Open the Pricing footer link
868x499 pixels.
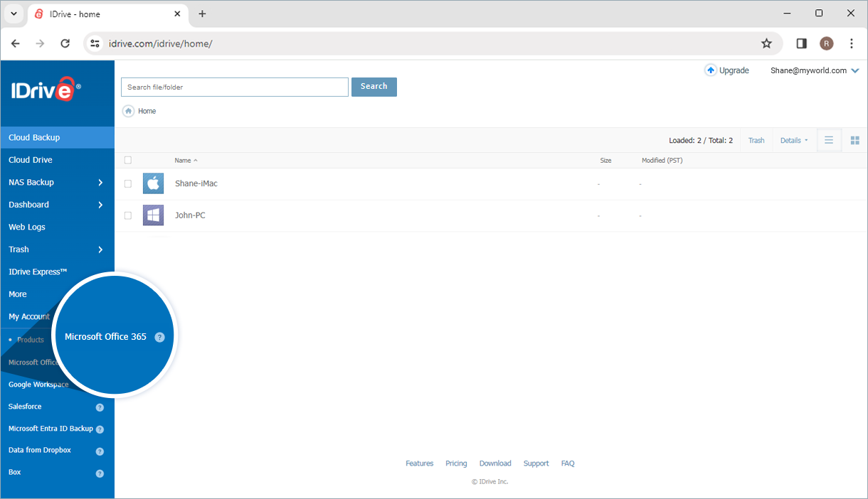456,463
